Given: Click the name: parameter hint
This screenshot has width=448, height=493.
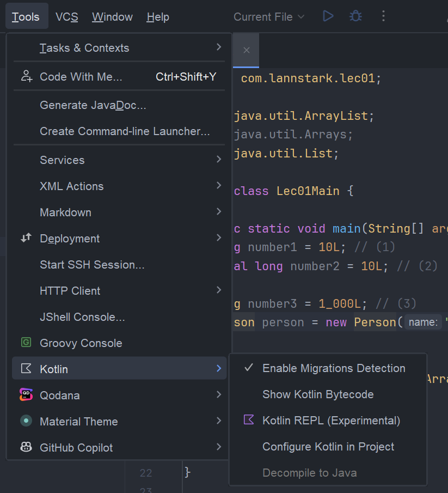Looking at the screenshot, I should 423,322.
